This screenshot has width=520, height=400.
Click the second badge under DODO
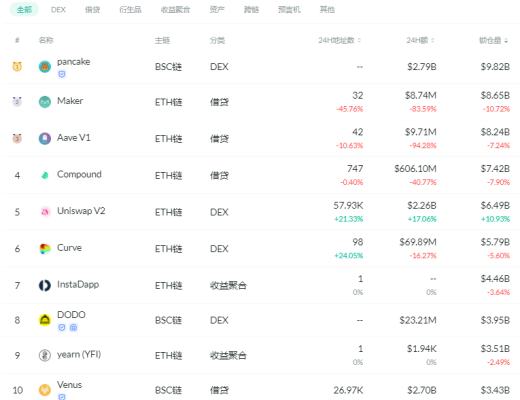73,328
